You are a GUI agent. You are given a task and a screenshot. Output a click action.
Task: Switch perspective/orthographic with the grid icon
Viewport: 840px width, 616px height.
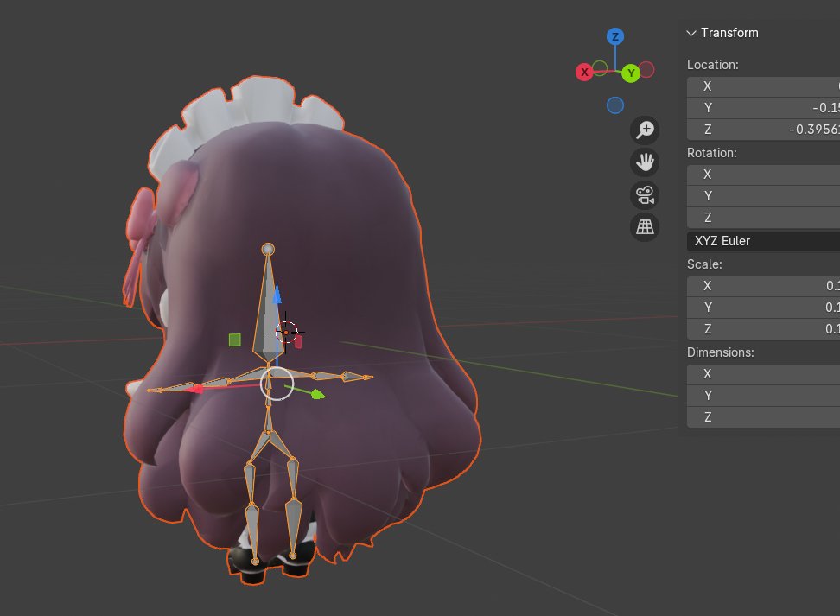point(645,227)
